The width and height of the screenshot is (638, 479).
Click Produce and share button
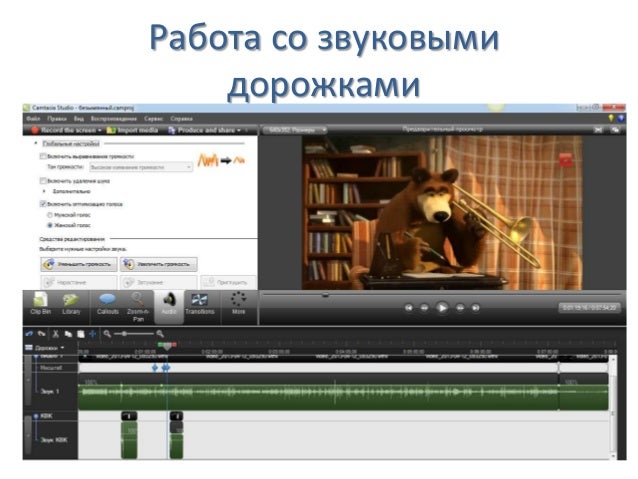click(x=205, y=130)
